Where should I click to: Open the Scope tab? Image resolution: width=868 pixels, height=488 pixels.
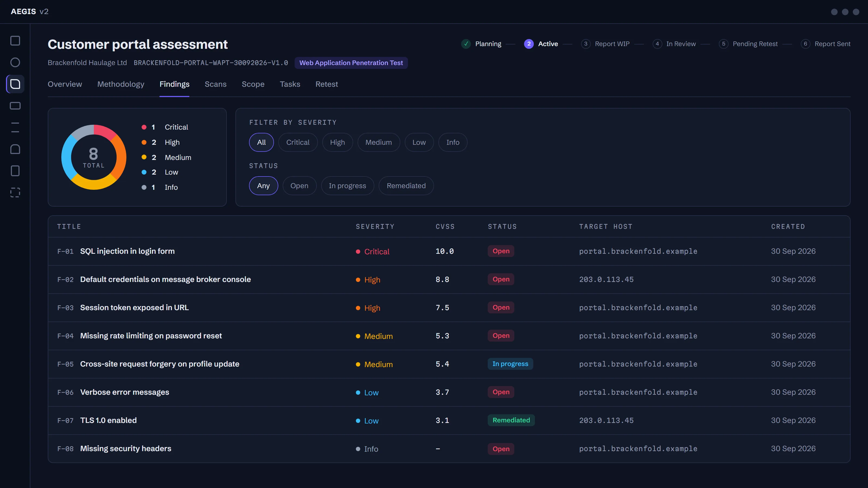coord(253,84)
